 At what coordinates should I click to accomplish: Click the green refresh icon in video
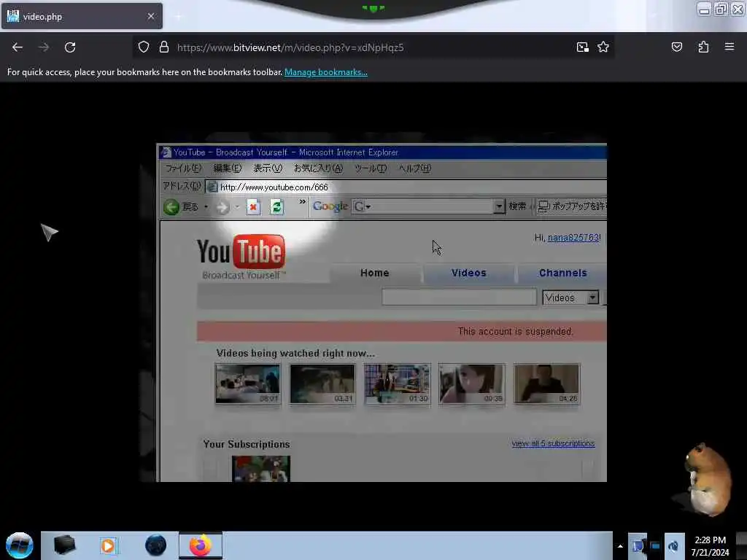tap(276, 207)
